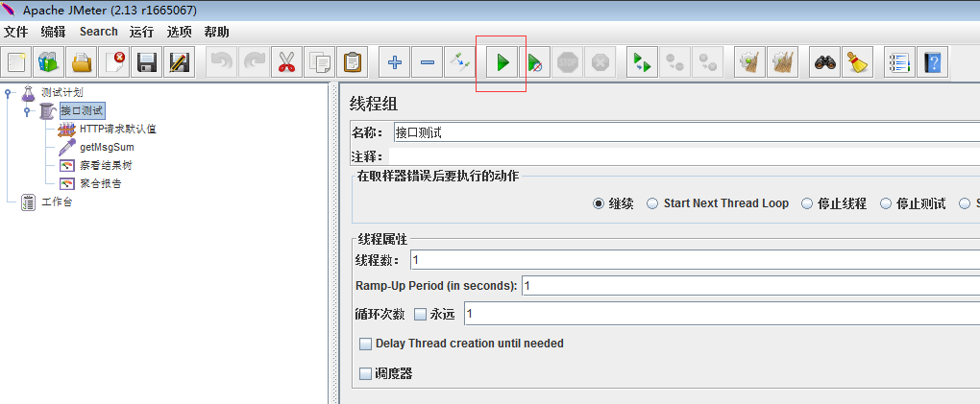Click the Reset search broom icon
Image resolution: width=980 pixels, height=404 pixels.
[x=857, y=62]
